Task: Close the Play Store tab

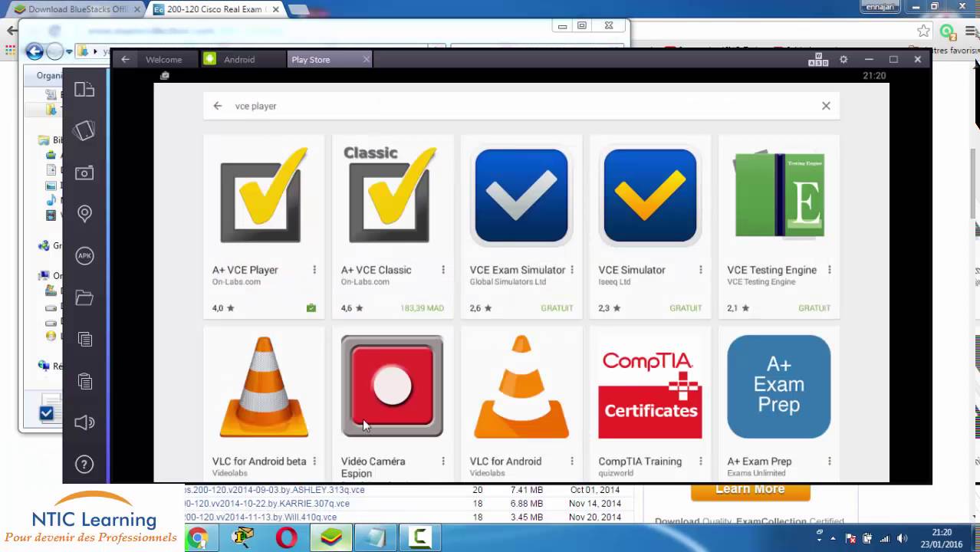Action: (x=366, y=59)
